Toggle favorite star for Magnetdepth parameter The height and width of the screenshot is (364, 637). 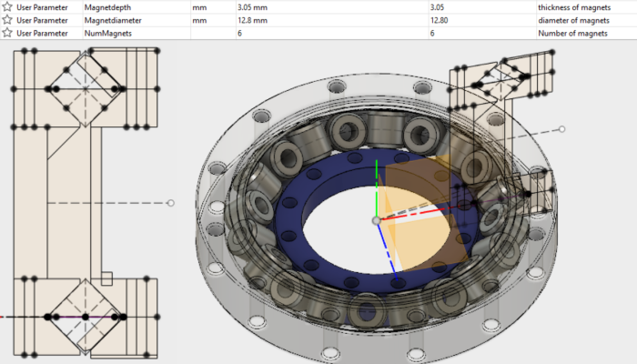coord(7,6)
